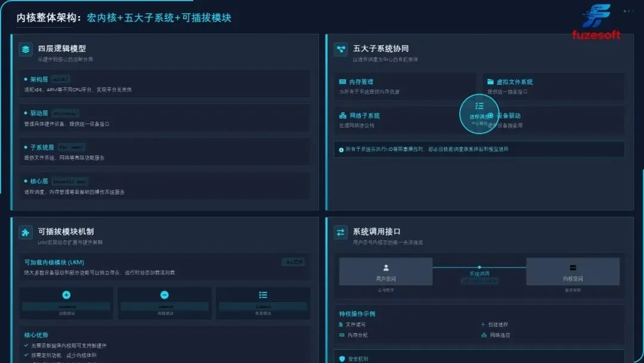The height and width of the screenshot is (363, 644).
Task: Click the 系统调用 node on the connector line
Action: pos(479,267)
